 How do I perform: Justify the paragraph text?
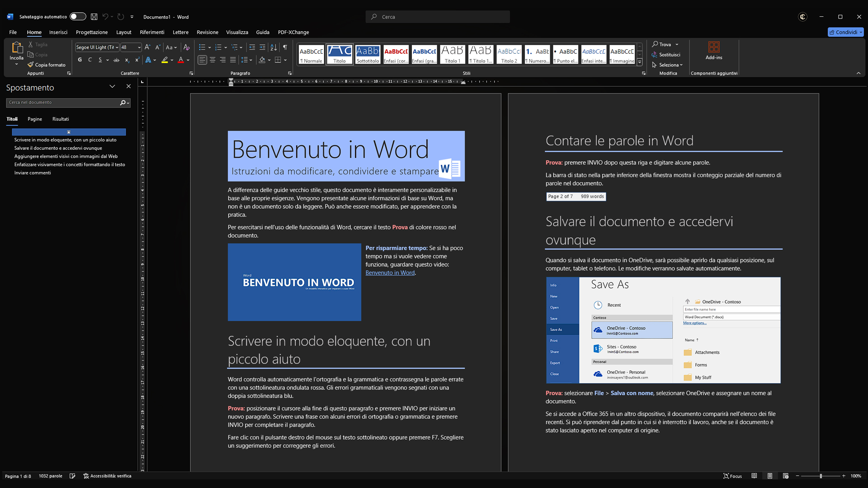pos(233,60)
